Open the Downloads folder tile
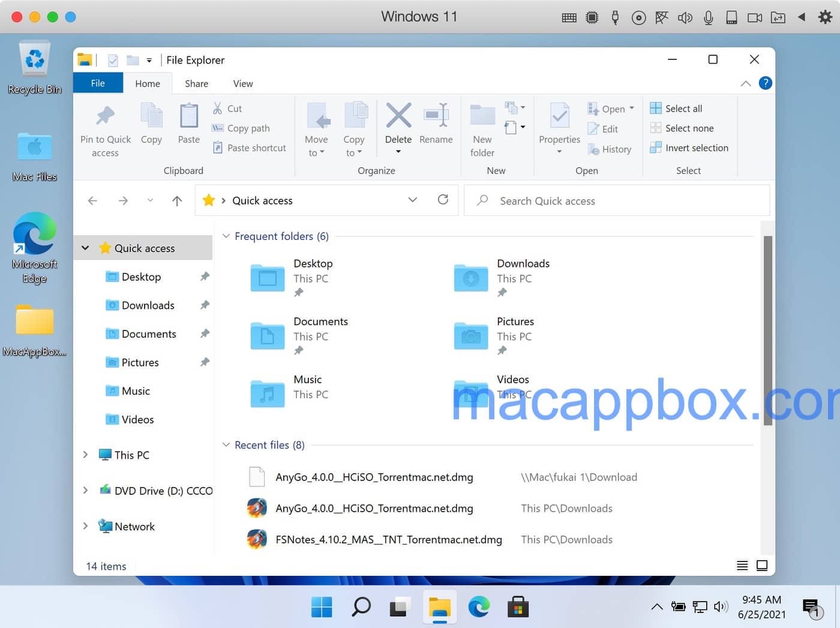This screenshot has height=628, width=840. coord(502,278)
